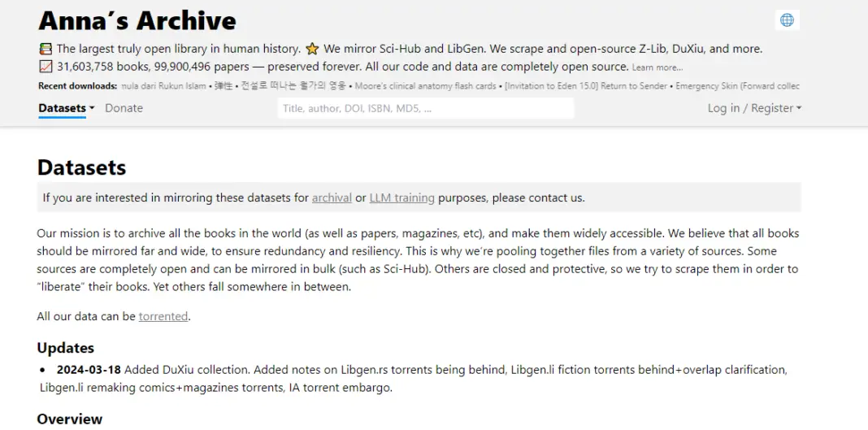Click the Anna's Archive site title
This screenshot has width=868, height=430.
(137, 20)
